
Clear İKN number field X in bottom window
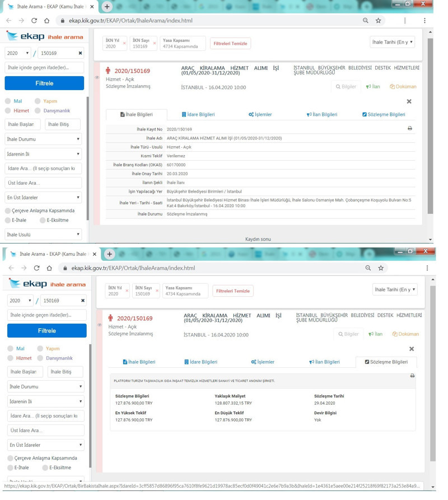click(x=83, y=300)
